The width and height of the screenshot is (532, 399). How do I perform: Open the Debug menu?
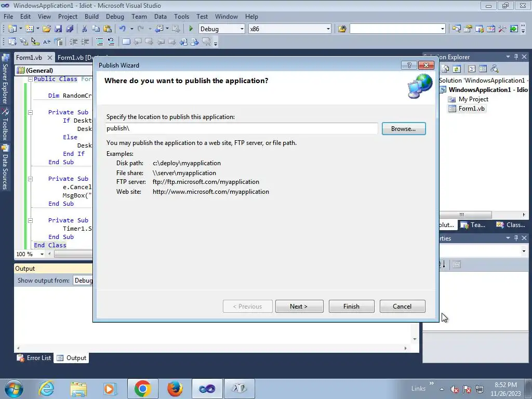[115, 16]
